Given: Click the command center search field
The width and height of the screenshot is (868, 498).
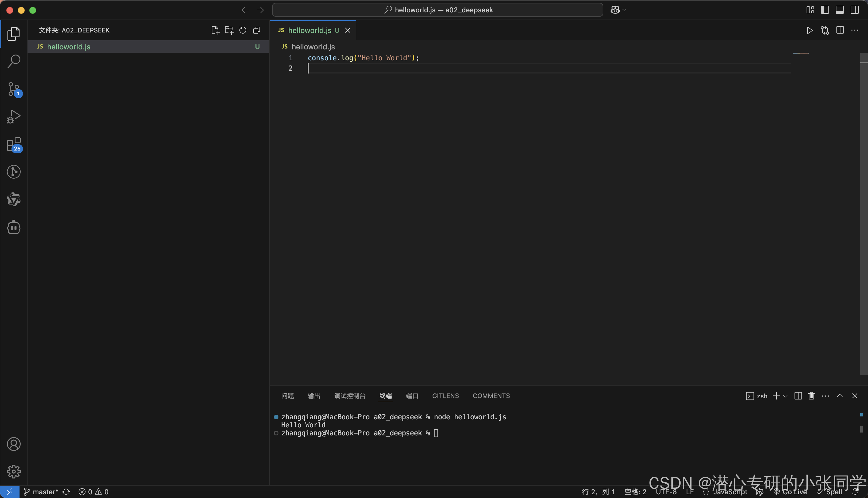Looking at the screenshot, I should point(437,10).
